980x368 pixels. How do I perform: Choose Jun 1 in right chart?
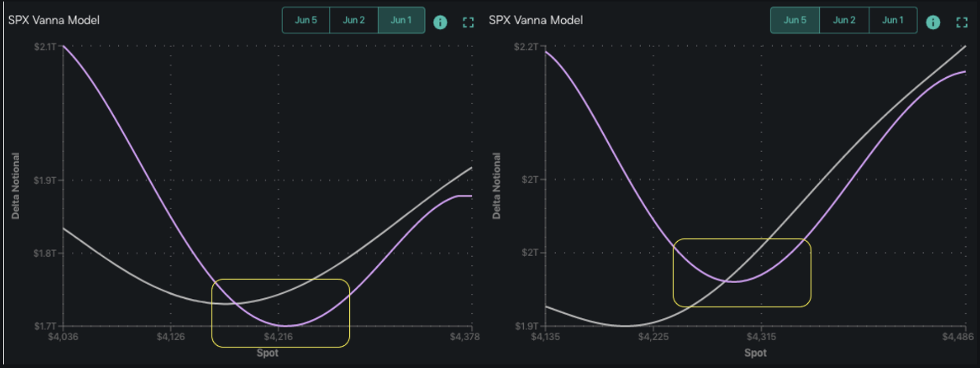tap(893, 20)
